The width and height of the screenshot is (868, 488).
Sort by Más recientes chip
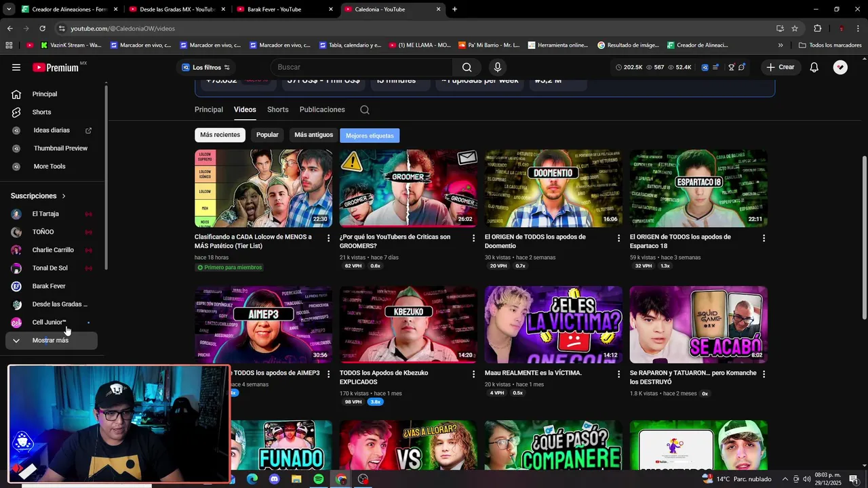[220, 135]
